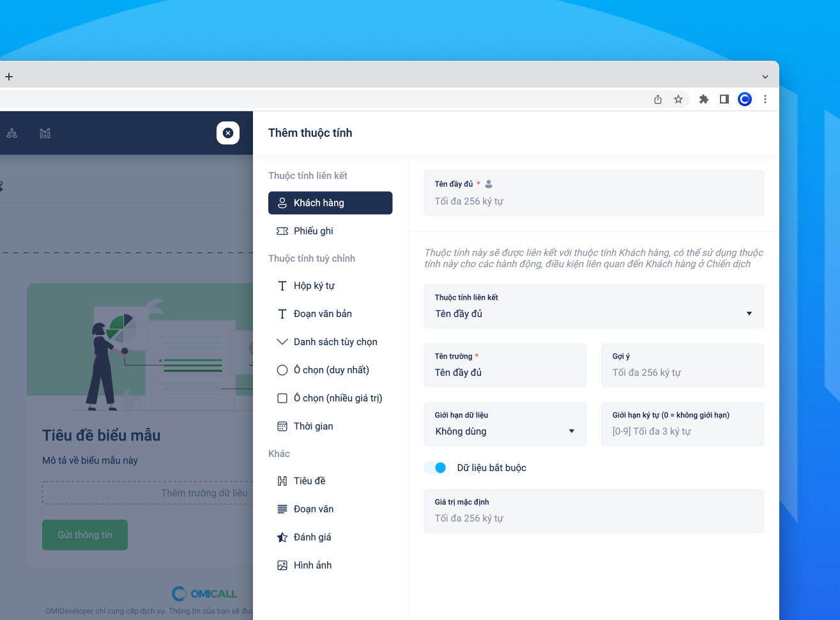
Task: Click the chart statistics icon in header
Action: (45, 133)
